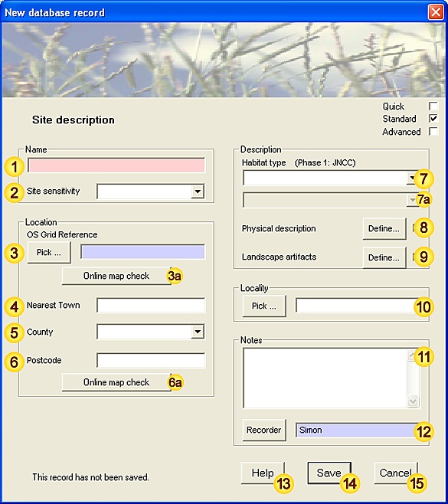Open Help for this dialog

click(263, 473)
